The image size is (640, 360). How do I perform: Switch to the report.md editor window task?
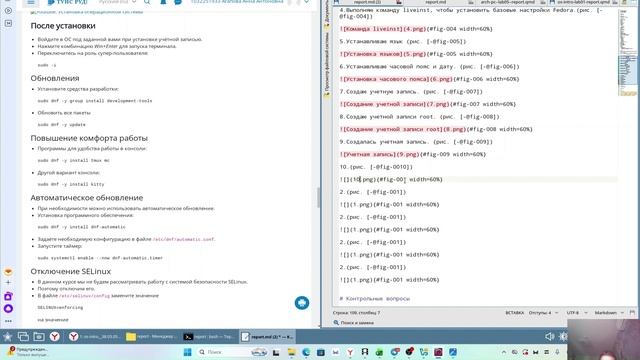pyautogui.click(x=267, y=337)
